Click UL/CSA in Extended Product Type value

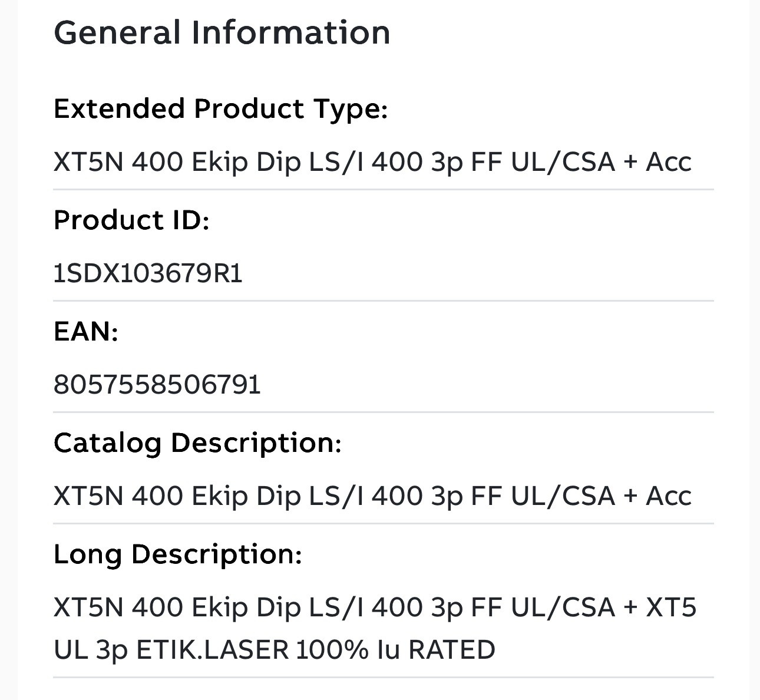(x=563, y=162)
